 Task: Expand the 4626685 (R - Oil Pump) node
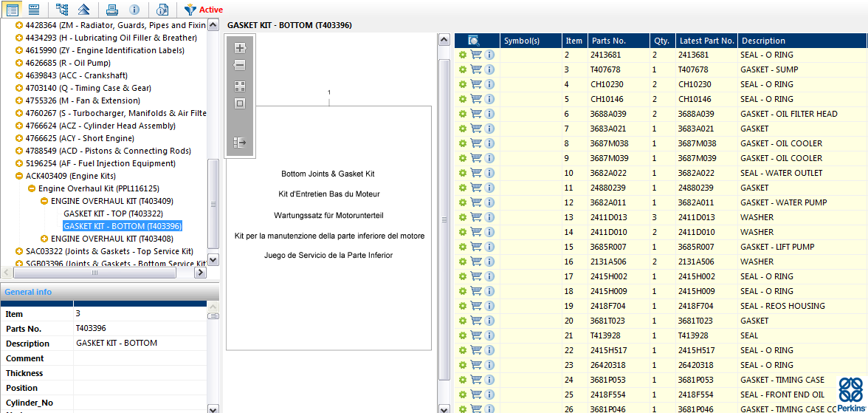pos(19,64)
